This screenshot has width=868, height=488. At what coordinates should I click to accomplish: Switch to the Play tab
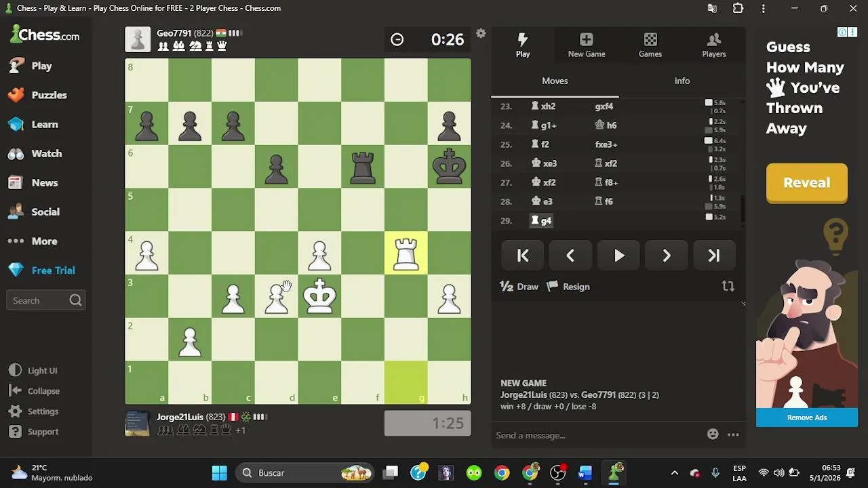pos(523,45)
